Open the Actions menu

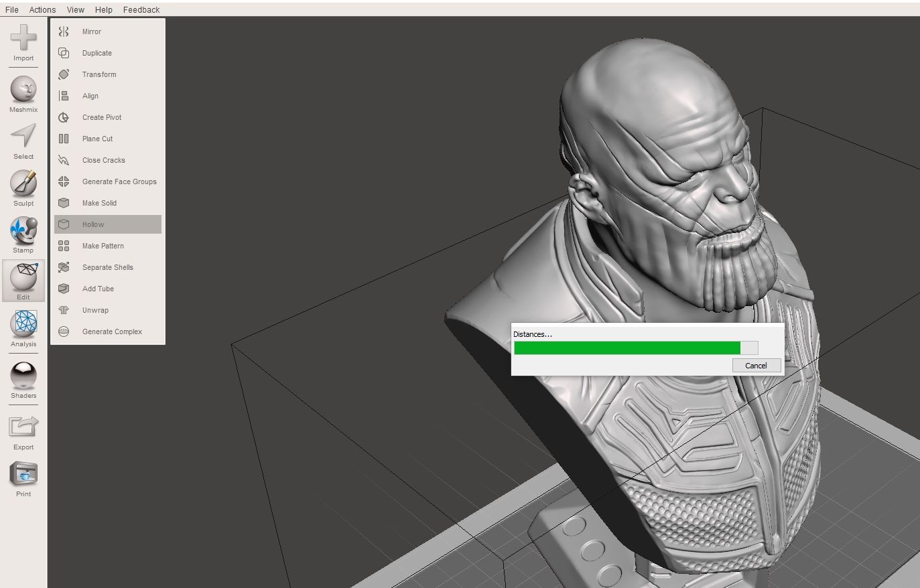(x=42, y=9)
